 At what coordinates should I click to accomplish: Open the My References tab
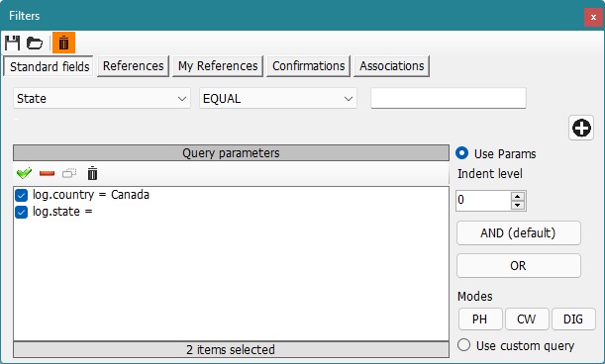click(218, 66)
